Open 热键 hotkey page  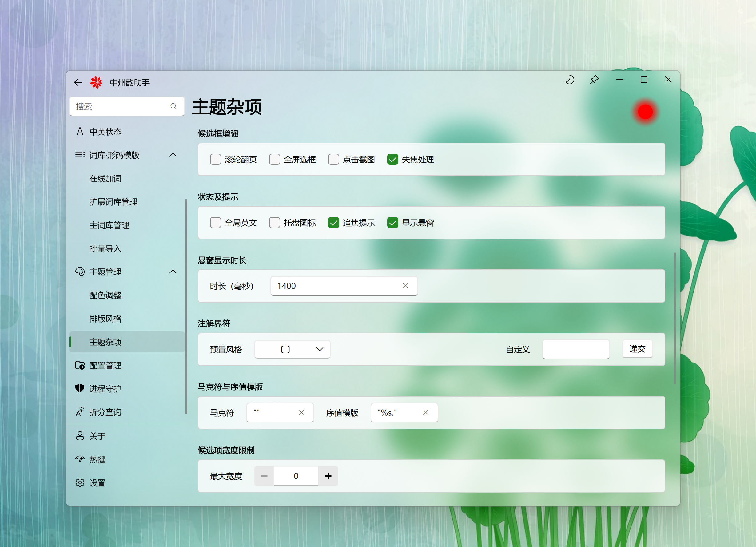pyautogui.click(x=97, y=459)
